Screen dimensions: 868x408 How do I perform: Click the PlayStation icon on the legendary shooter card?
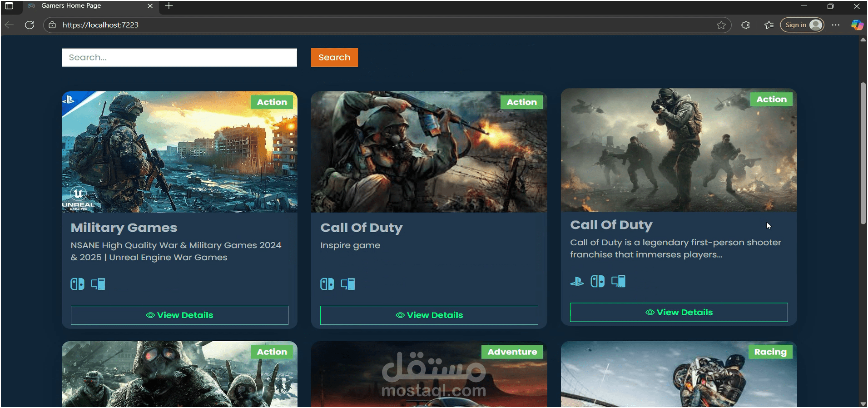[577, 282]
